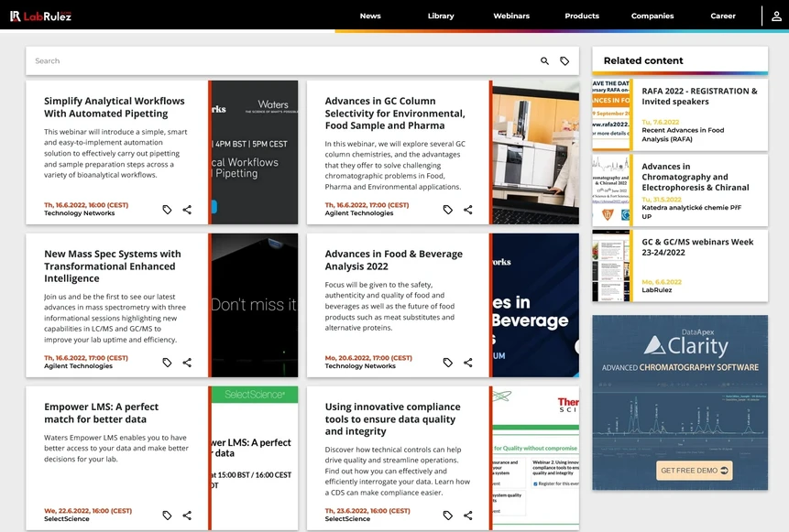This screenshot has height=532, width=789.
Task: Click date We, 22.6.2022, 16:00 (CEST)
Action: (88, 511)
